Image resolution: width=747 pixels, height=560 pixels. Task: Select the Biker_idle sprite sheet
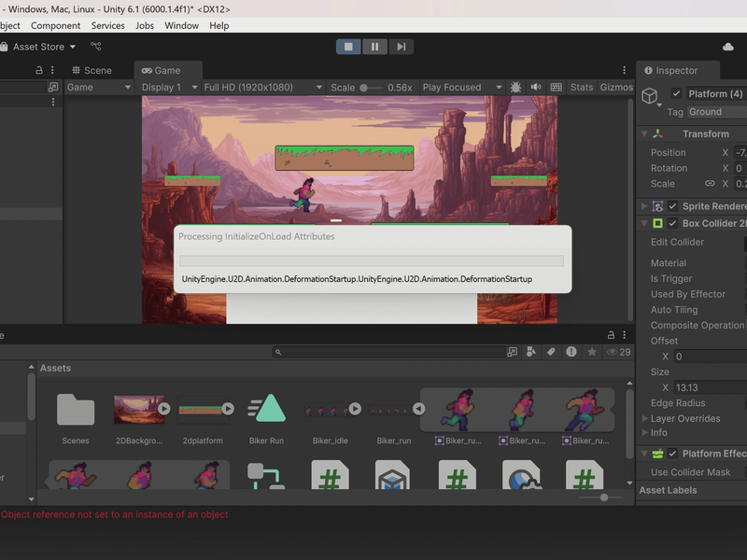tap(331, 419)
